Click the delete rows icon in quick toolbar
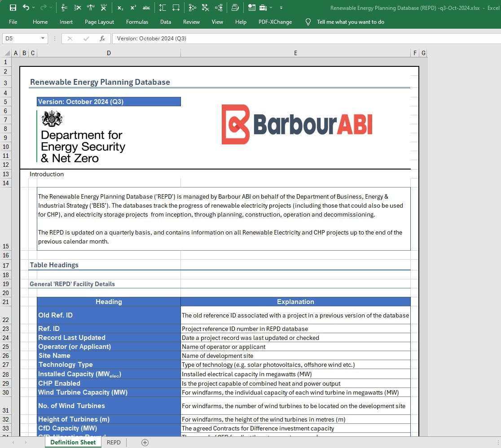The image size is (501, 448). pyautogui.click(x=77, y=8)
